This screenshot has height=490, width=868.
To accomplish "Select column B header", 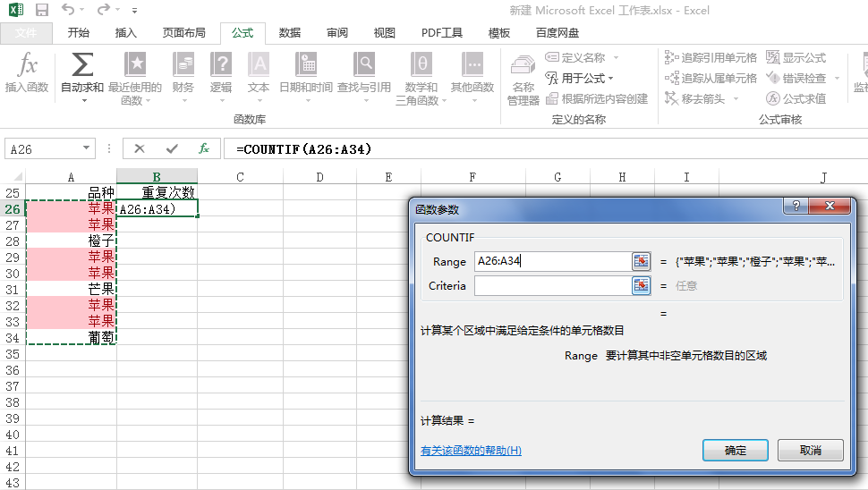I will pos(157,177).
